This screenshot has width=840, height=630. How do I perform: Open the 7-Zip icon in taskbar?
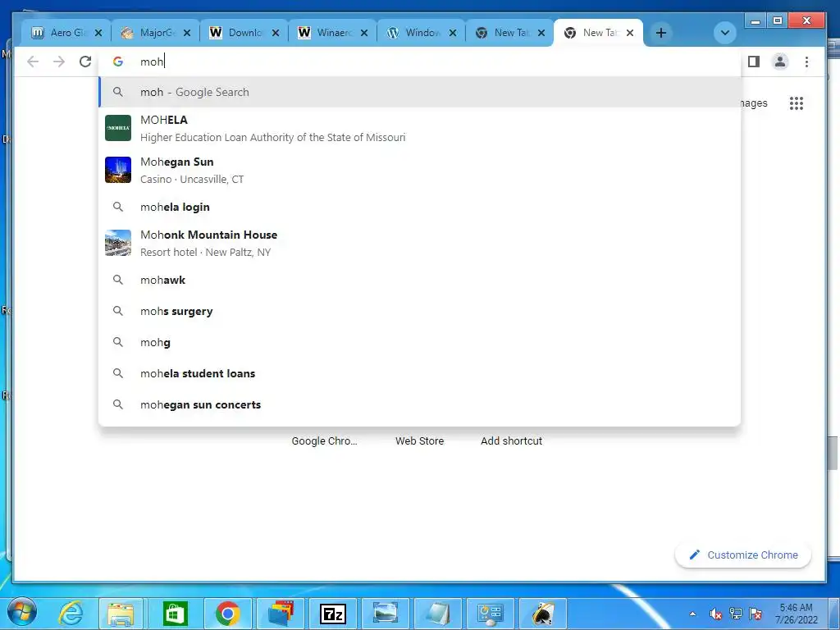[x=333, y=614]
